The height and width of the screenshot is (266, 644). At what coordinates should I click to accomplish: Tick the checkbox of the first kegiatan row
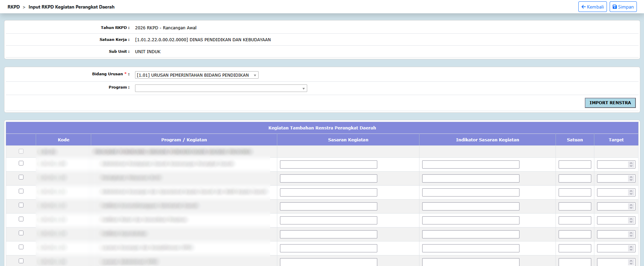pos(21,163)
